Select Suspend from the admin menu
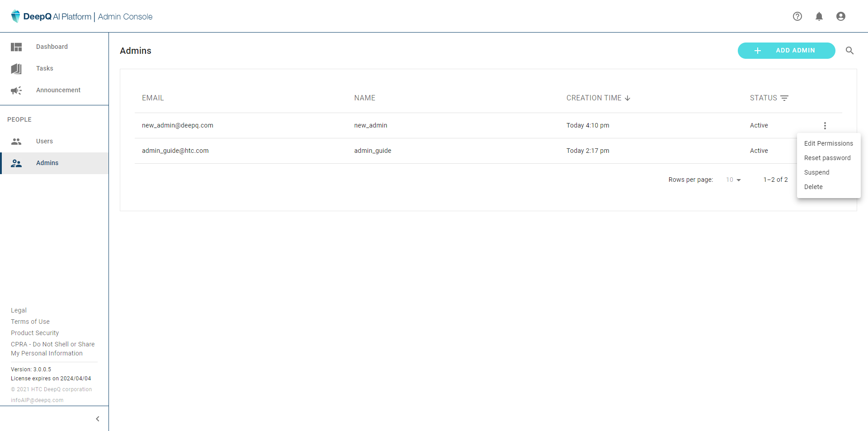The height and width of the screenshot is (431, 868). (x=816, y=172)
